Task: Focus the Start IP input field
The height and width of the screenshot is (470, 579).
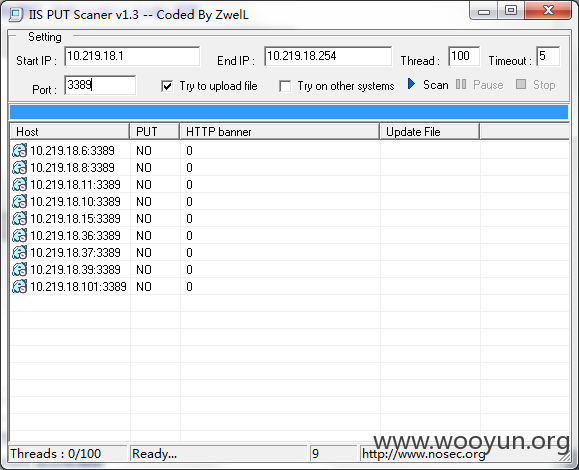Action: tap(132, 56)
